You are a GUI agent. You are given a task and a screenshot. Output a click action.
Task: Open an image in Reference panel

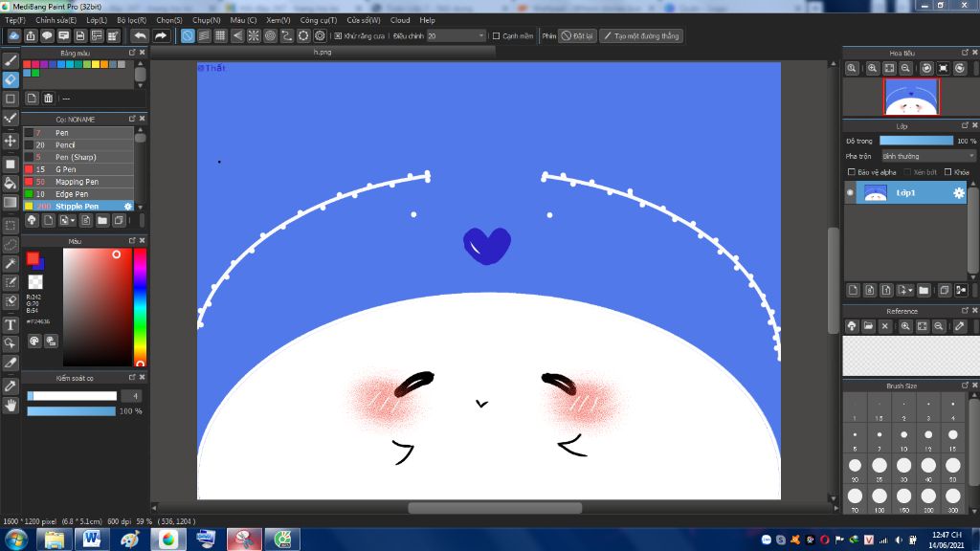tap(868, 326)
